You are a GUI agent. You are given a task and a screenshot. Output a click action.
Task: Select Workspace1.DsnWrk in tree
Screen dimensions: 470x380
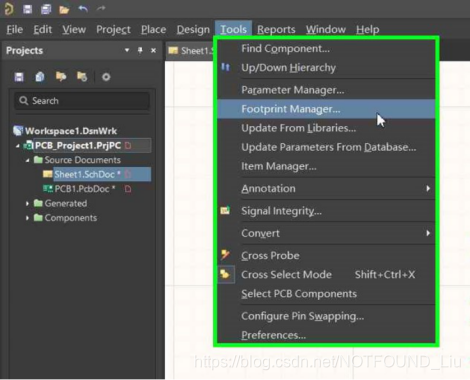(x=71, y=131)
